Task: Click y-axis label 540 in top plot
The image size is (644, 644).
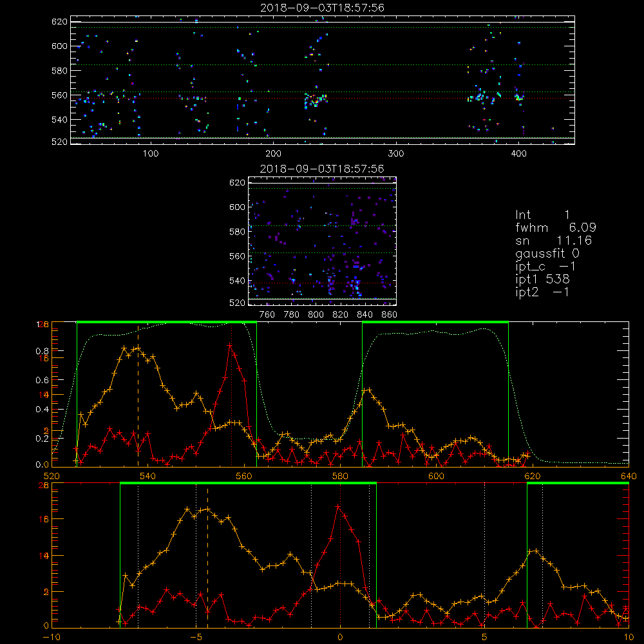Action: [59, 120]
